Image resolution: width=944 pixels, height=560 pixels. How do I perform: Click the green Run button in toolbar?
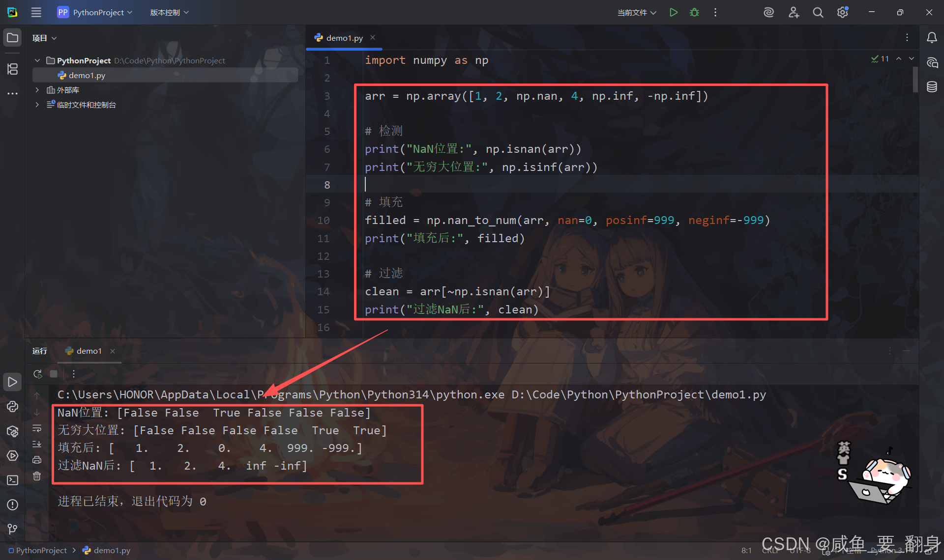tap(674, 12)
